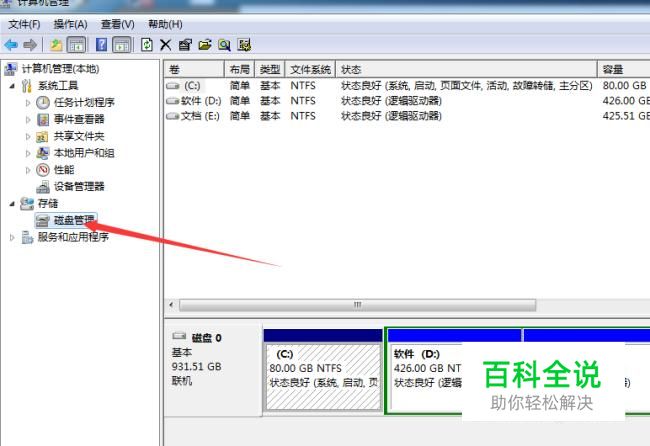The width and height of the screenshot is (650, 446).
Task: Open the 文件(F) menu
Action: click(24, 24)
